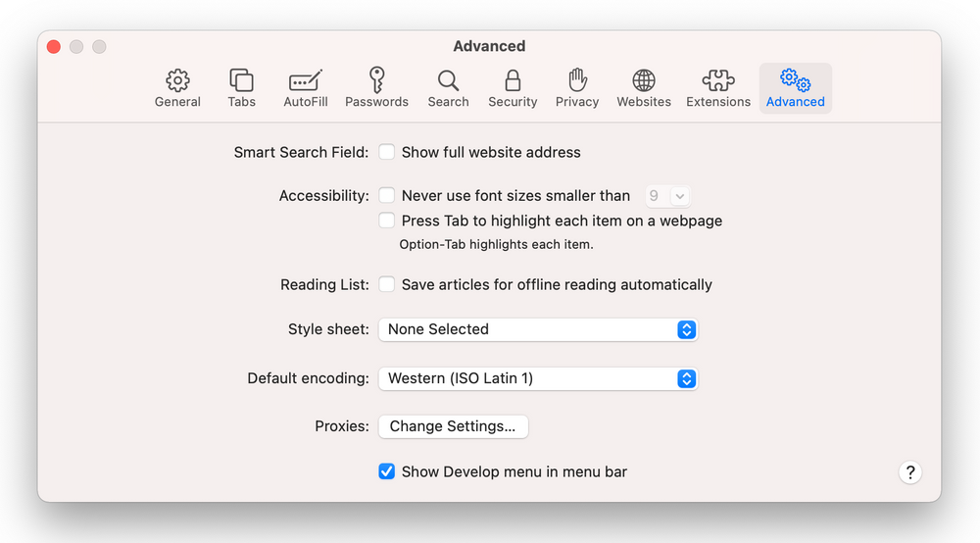The width and height of the screenshot is (980, 543).
Task: Enable Show full website address
Action: pos(387,152)
